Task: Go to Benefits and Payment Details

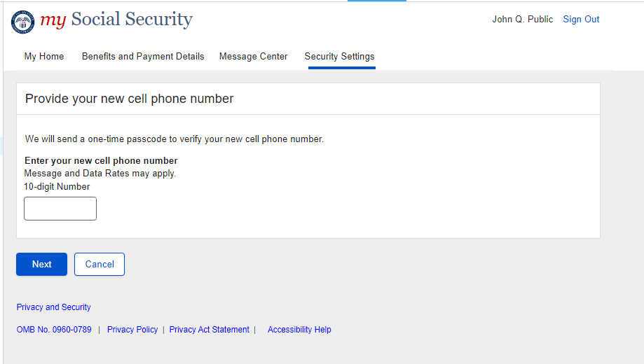Action: point(143,57)
